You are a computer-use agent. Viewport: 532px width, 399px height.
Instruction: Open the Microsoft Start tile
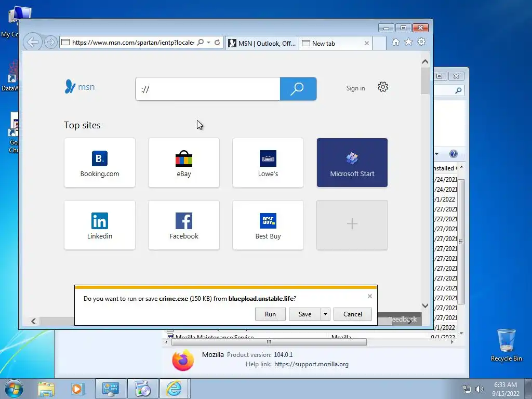pyautogui.click(x=352, y=163)
